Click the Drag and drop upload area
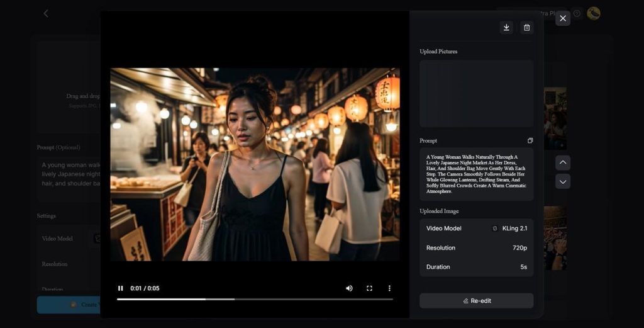The width and height of the screenshot is (644, 328). pos(70,88)
